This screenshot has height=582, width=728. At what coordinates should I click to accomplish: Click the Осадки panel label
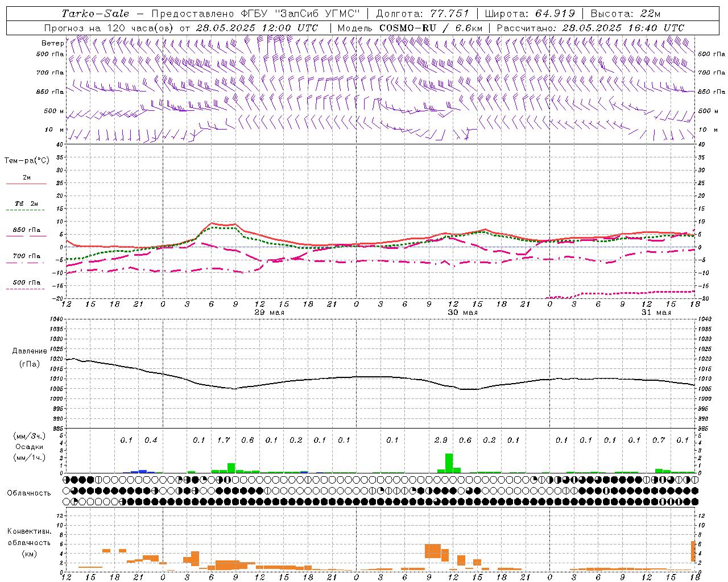(29, 447)
